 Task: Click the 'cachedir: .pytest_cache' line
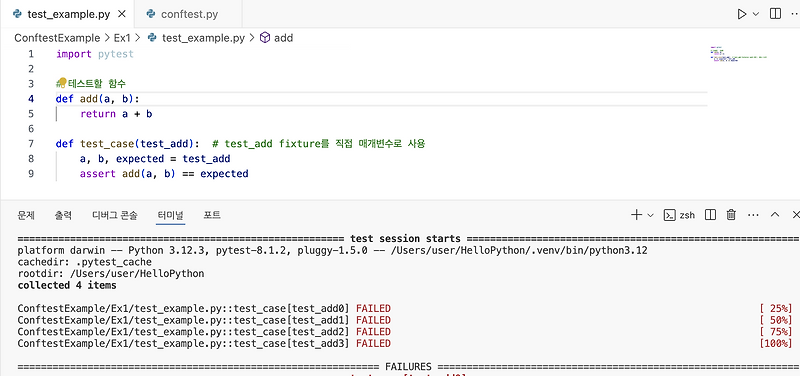click(x=85, y=262)
